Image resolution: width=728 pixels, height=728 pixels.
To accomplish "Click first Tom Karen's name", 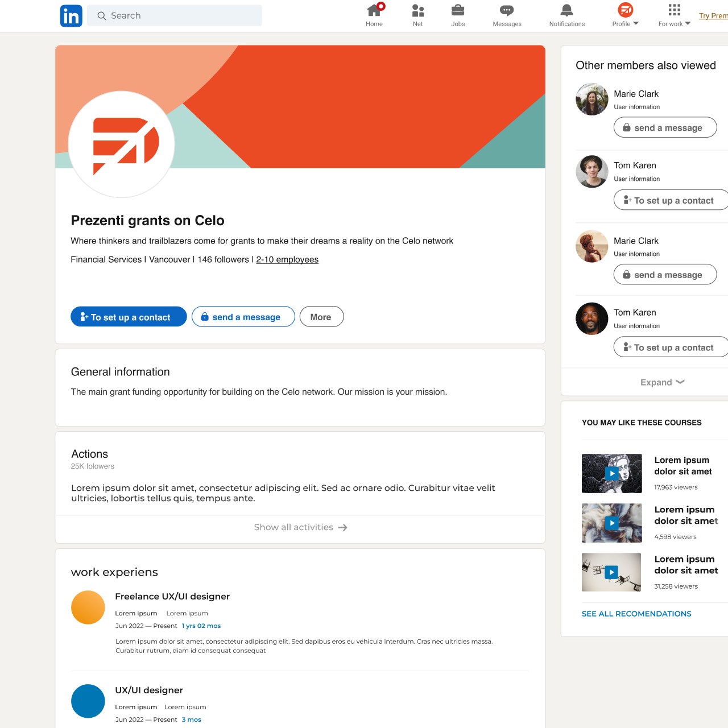I will (x=635, y=166).
